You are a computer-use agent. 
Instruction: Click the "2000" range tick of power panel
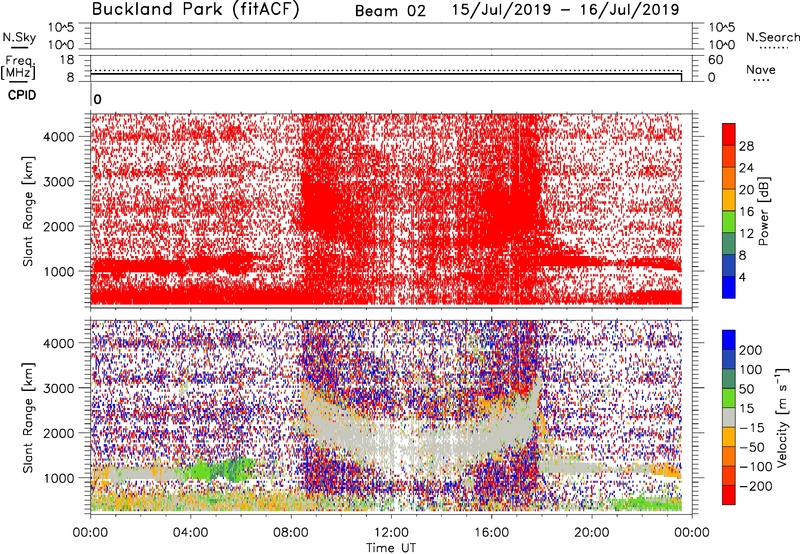tap(59, 226)
